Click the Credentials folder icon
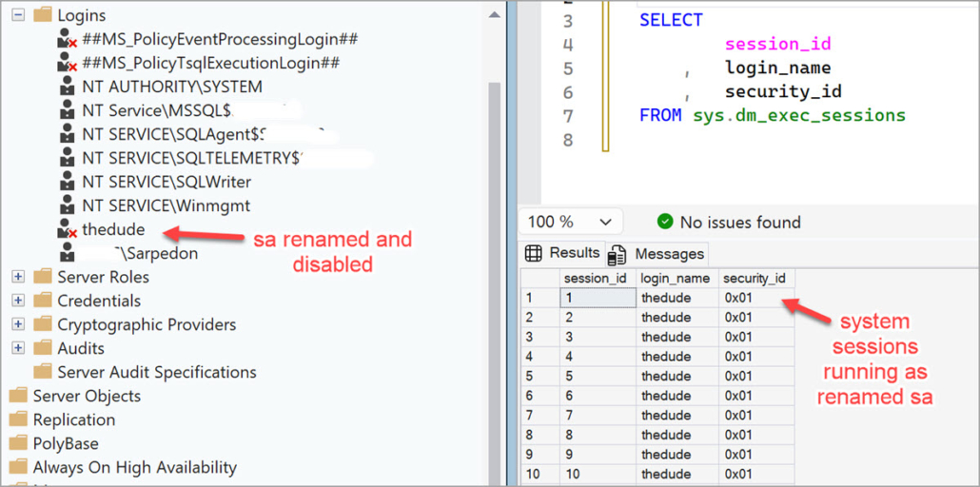Screen dimensions: 980x487 click(x=43, y=301)
